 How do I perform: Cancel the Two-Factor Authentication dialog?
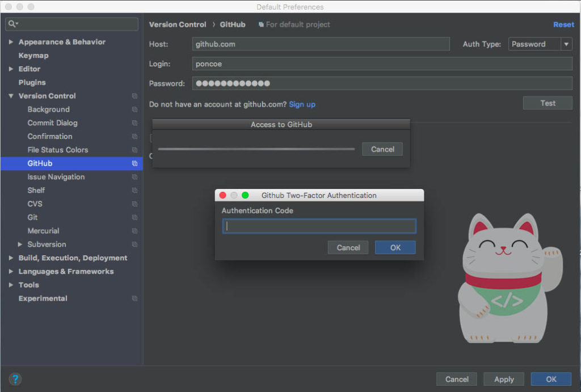click(x=348, y=247)
